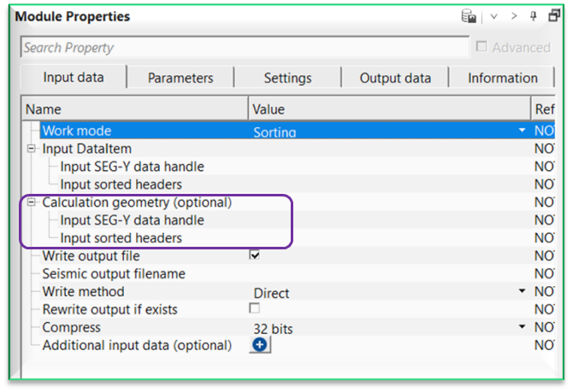Collapse the Input DataItem tree node
Viewport: 572px width, 392px height.
coord(32,149)
